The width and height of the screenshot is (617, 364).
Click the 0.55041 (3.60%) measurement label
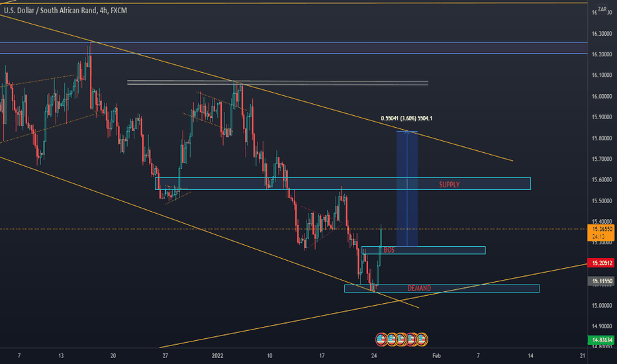point(406,118)
